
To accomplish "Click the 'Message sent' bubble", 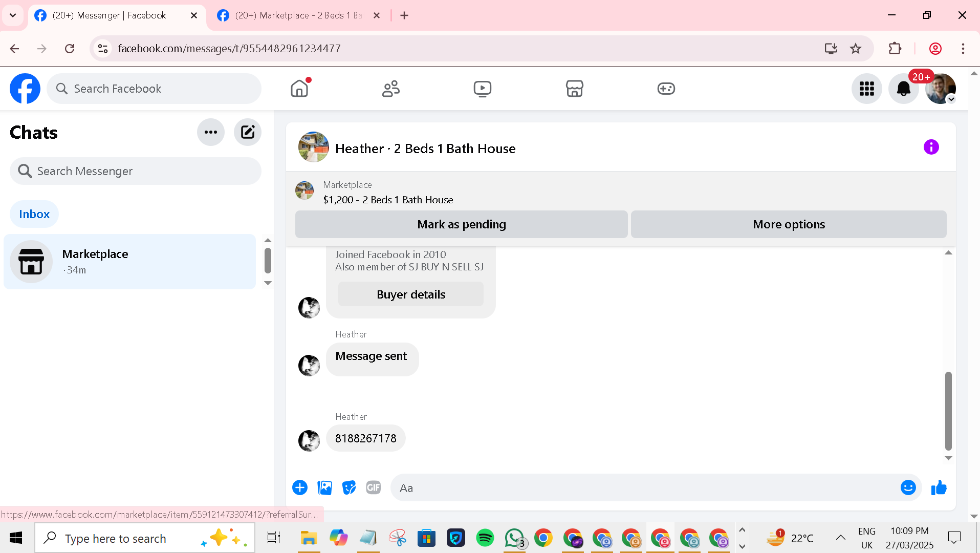I will pos(372,359).
